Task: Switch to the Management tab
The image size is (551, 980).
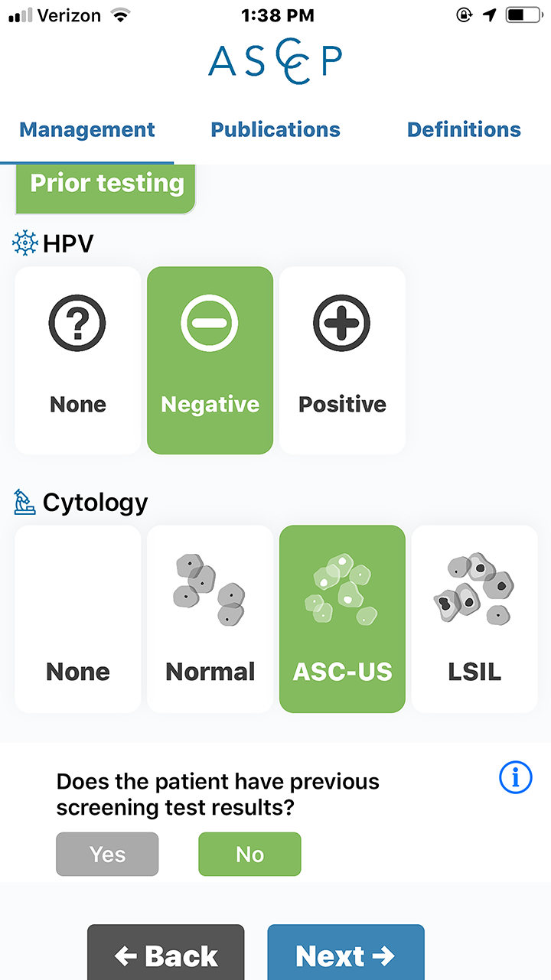Action: [x=87, y=129]
